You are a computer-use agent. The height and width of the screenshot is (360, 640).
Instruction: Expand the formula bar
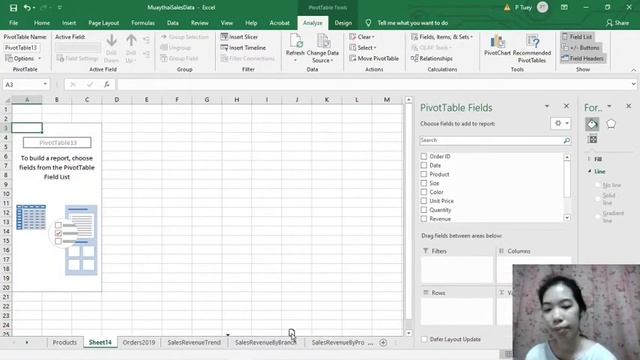pos(633,84)
